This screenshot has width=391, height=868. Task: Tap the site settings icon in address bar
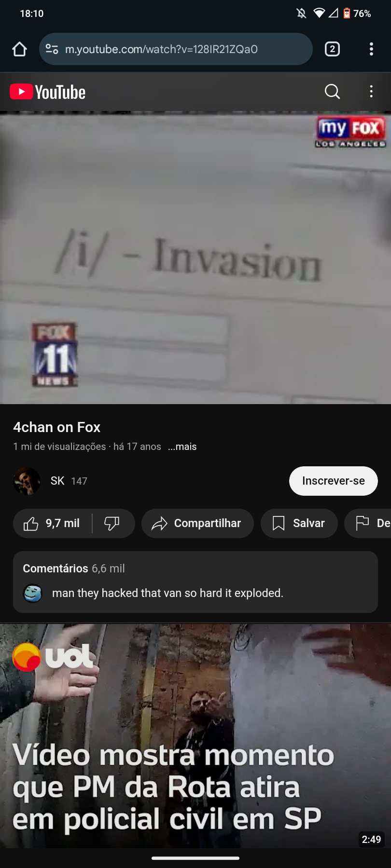click(52, 49)
